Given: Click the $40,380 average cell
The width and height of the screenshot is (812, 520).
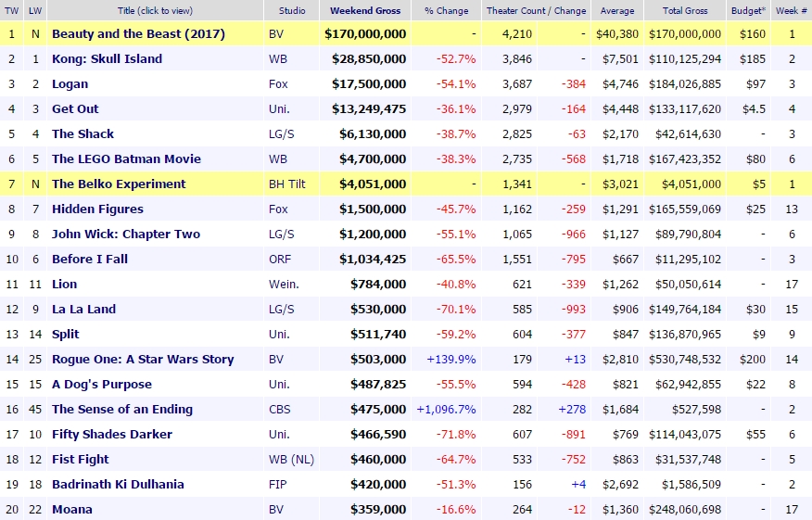Looking at the screenshot, I should click(x=617, y=34).
